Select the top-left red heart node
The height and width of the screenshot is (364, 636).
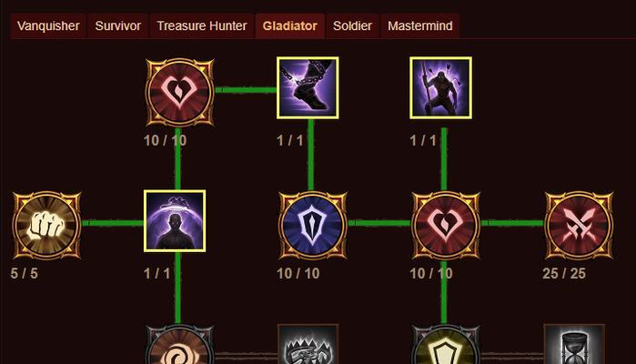click(x=179, y=93)
